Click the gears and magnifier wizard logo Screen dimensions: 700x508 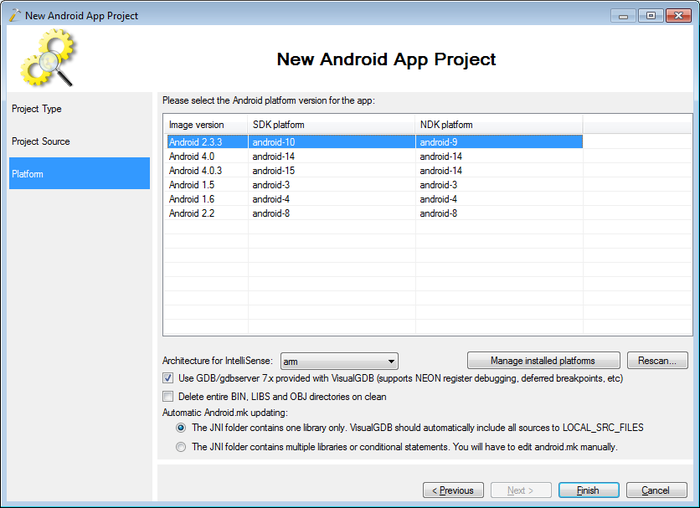tap(48, 58)
